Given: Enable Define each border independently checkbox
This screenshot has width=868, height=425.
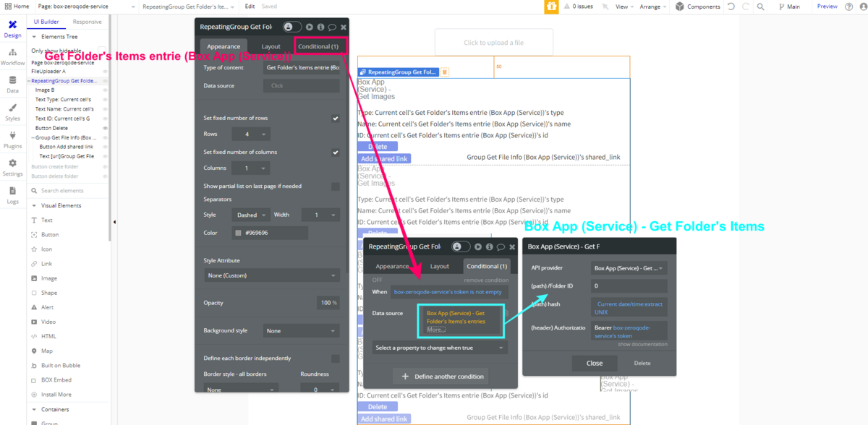Looking at the screenshot, I should coord(336,359).
